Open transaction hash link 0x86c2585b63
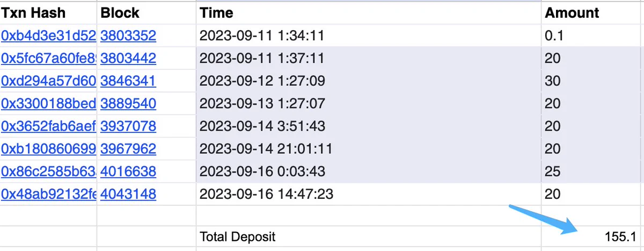Screen dimensions: 644x251 tap(48, 171)
